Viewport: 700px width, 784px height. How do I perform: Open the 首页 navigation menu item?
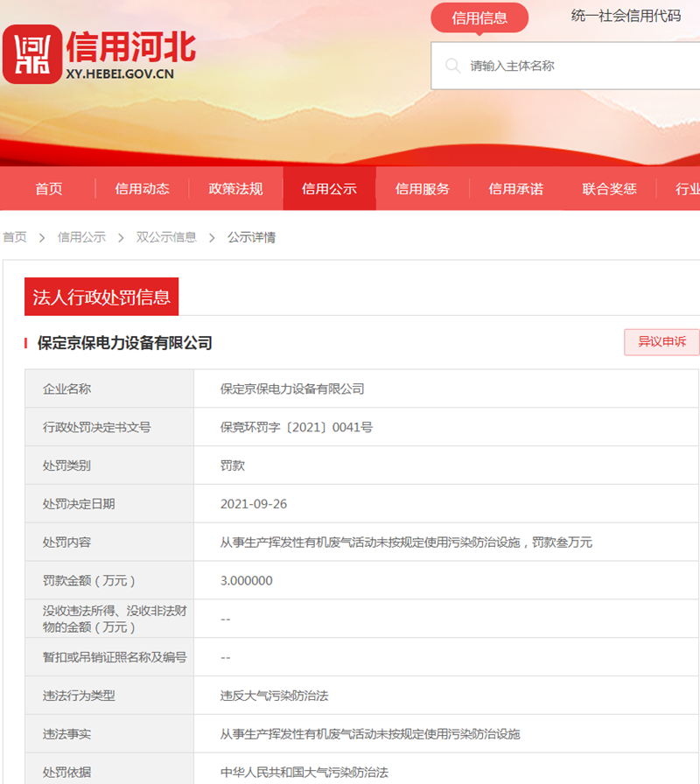click(x=48, y=188)
